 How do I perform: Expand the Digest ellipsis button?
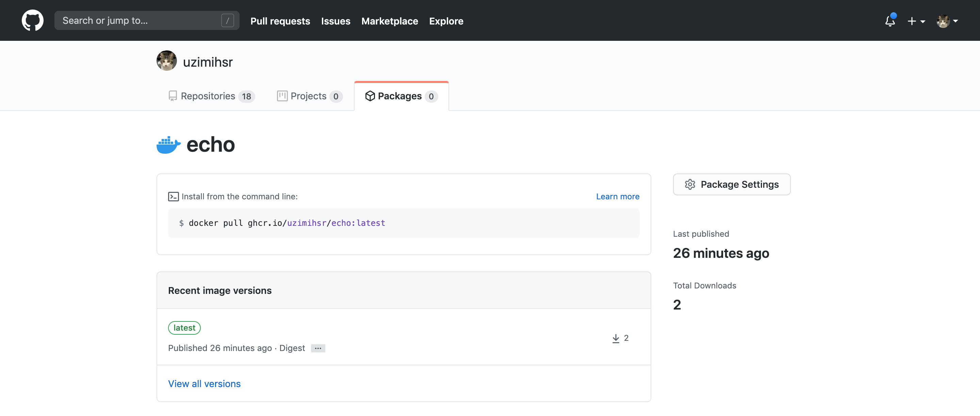coord(318,348)
